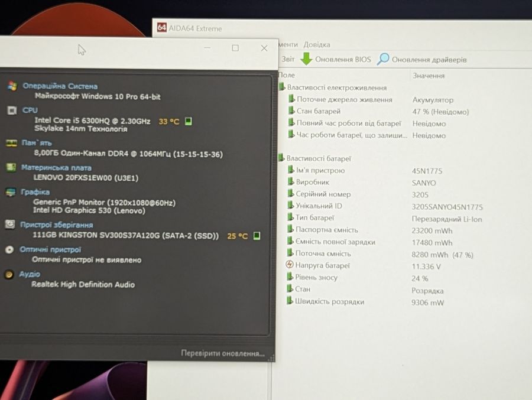Click the value 23200 mWh

pyautogui.click(x=432, y=230)
